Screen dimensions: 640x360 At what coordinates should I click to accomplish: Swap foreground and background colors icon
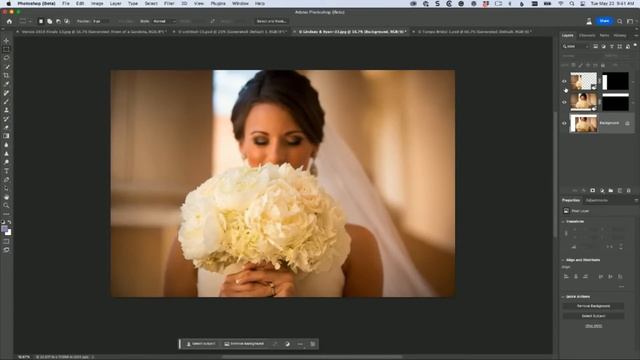(9, 222)
